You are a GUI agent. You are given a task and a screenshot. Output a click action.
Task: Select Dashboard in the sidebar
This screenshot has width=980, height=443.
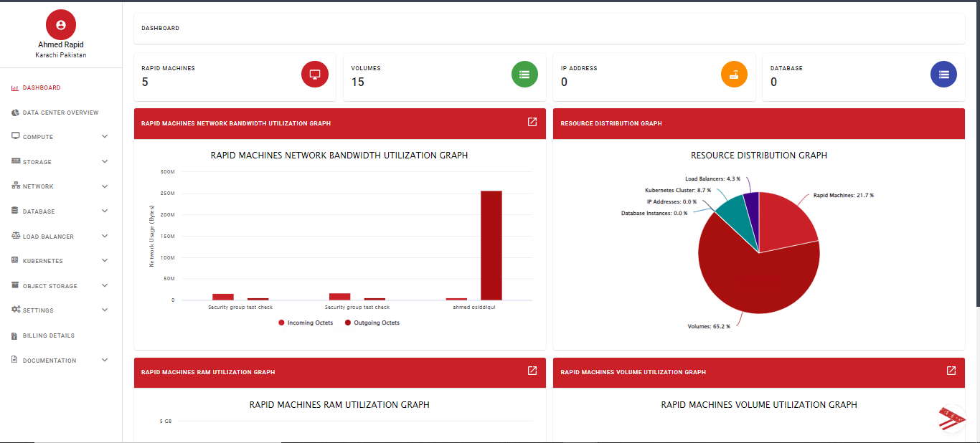coord(41,87)
